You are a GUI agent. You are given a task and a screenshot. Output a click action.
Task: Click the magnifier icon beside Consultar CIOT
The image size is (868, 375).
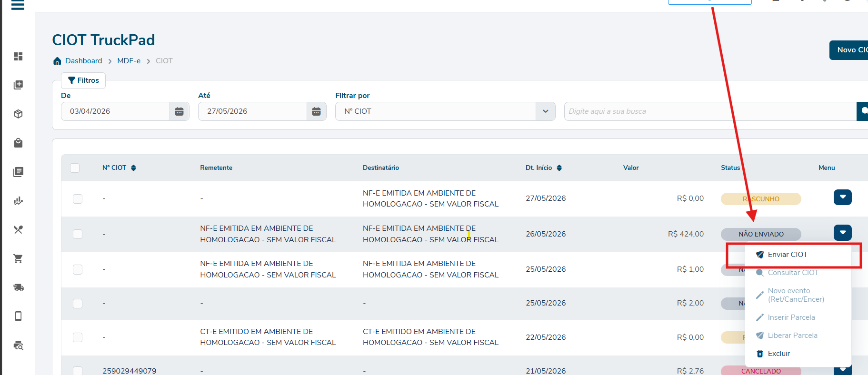click(760, 273)
